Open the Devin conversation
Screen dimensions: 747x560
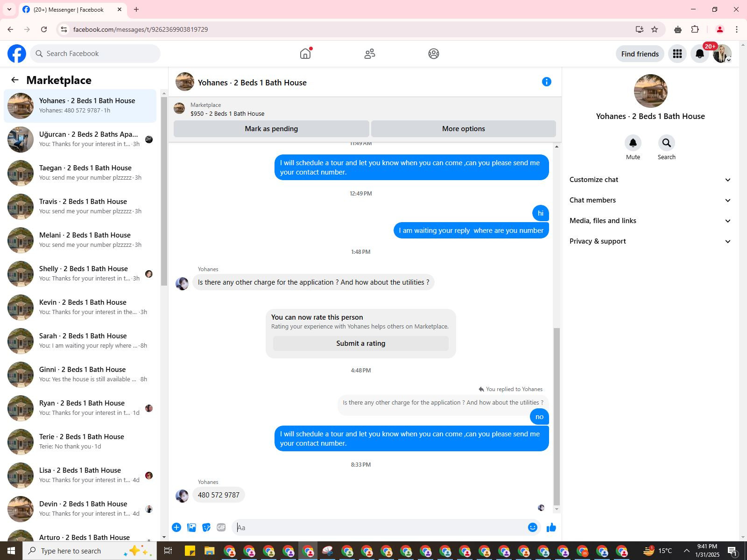click(80, 509)
